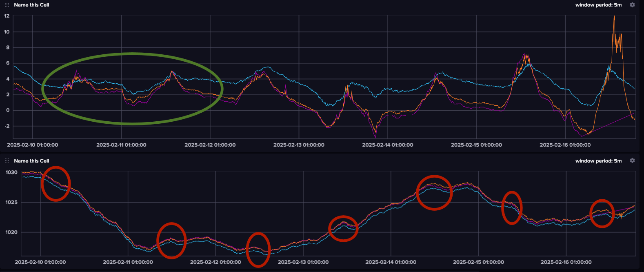Click the lowest purple dip near 2025-02-14

[x=375, y=137]
